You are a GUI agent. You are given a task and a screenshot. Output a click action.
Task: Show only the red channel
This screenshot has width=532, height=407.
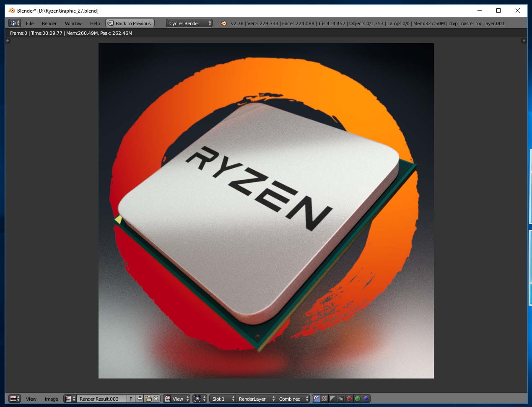[x=349, y=399]
